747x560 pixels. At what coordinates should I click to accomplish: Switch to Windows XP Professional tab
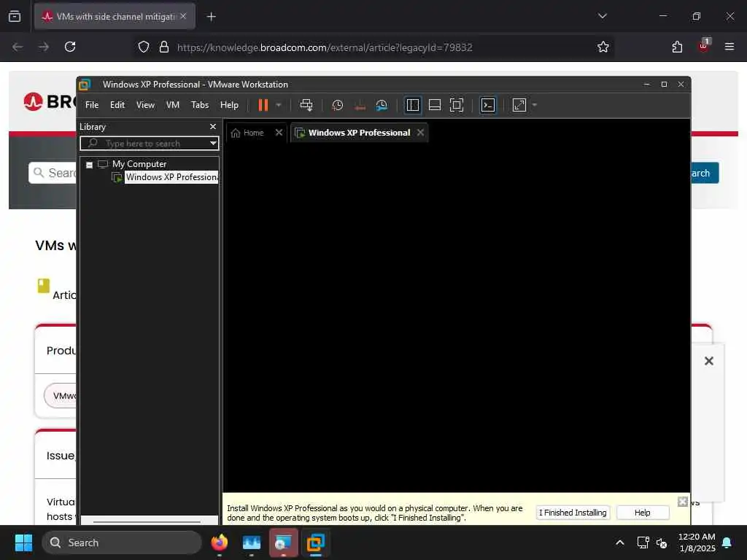click(x=359, y=133)
